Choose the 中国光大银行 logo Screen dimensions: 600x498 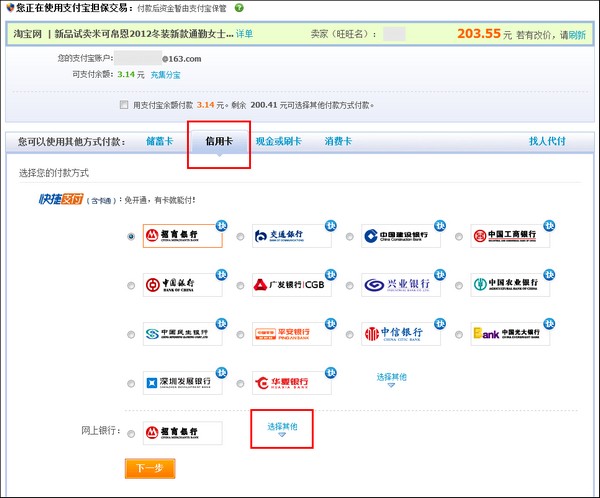pos(510,334)
